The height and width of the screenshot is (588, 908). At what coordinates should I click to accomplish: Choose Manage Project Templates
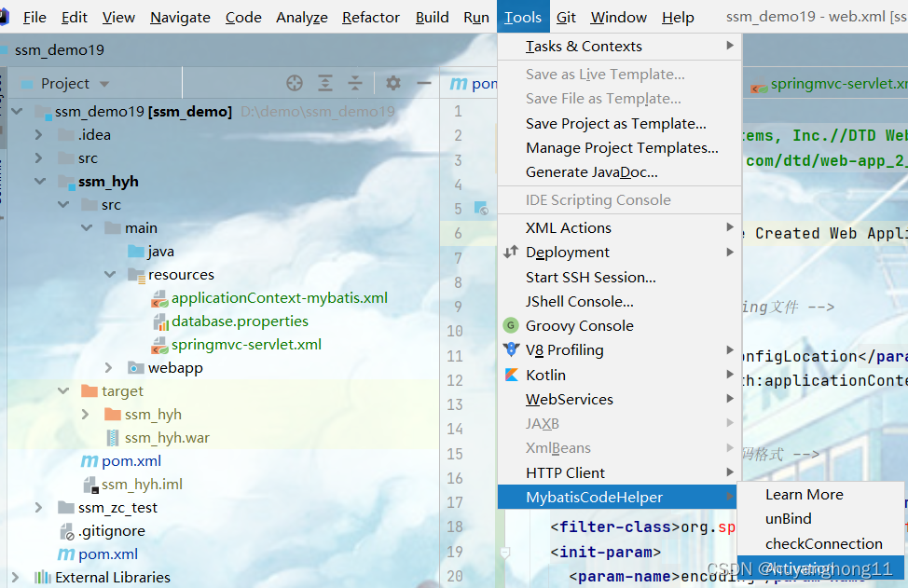tap(619, 147)
